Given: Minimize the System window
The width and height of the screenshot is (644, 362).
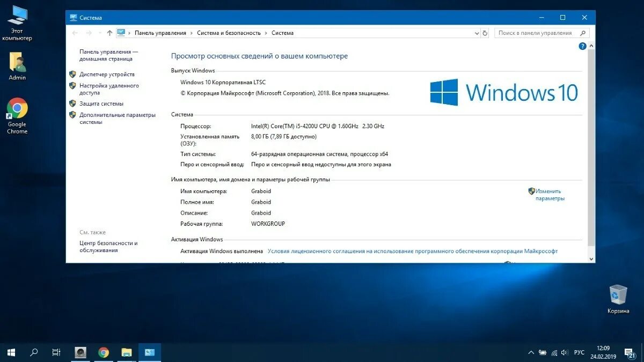Looking at the screenshot, I should point(540,18).
